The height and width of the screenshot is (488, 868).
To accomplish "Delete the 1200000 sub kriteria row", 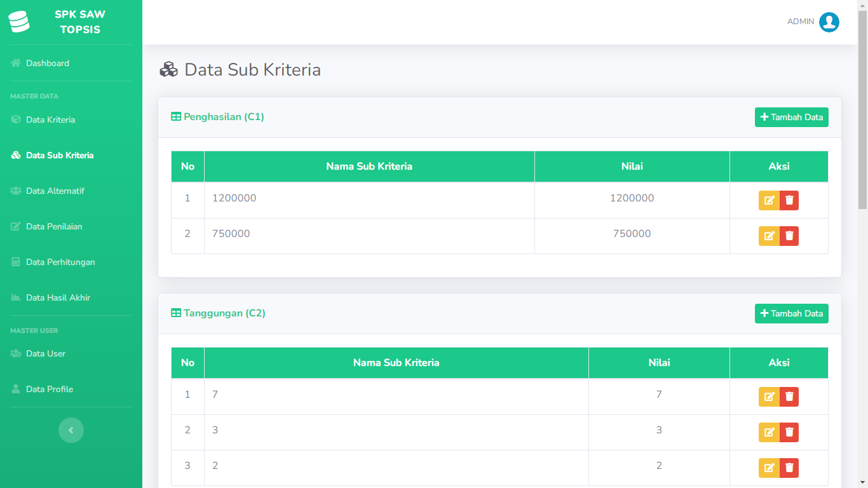I will (x=789, y=200).
